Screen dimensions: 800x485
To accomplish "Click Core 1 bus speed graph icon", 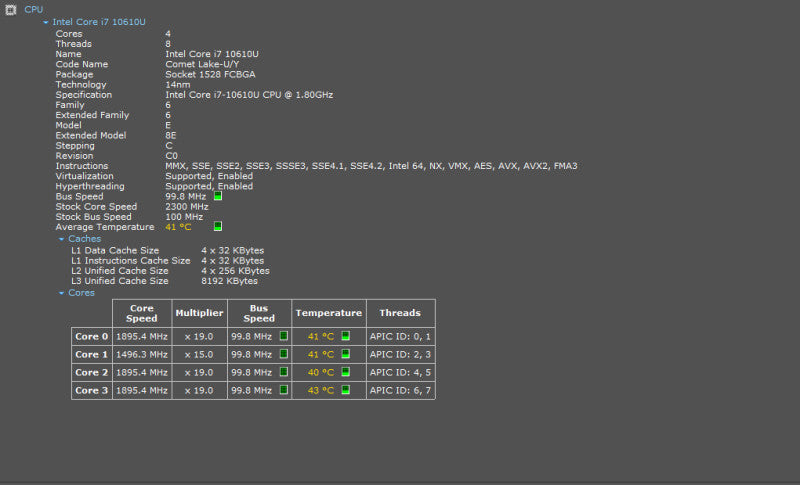I will [284, 354].
